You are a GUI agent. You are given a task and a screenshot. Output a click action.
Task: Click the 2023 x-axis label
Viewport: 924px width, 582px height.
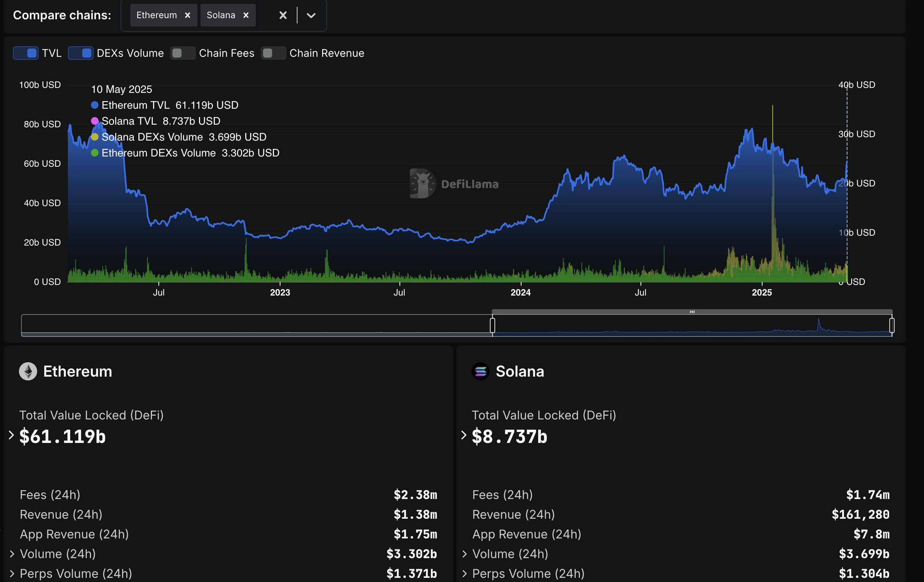pos(280,293)
